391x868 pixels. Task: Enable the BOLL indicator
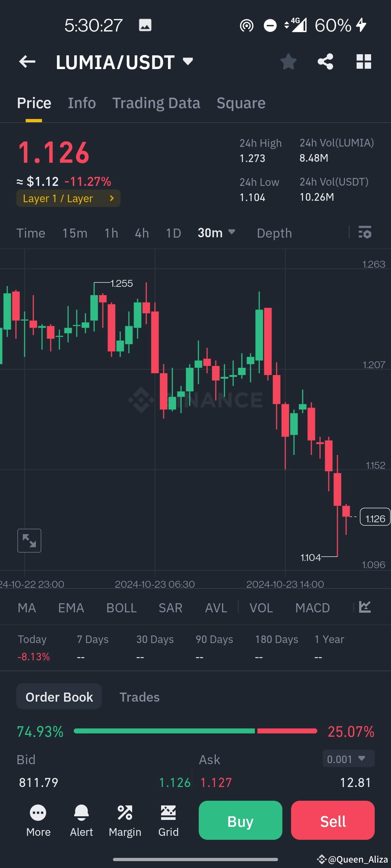121,608
